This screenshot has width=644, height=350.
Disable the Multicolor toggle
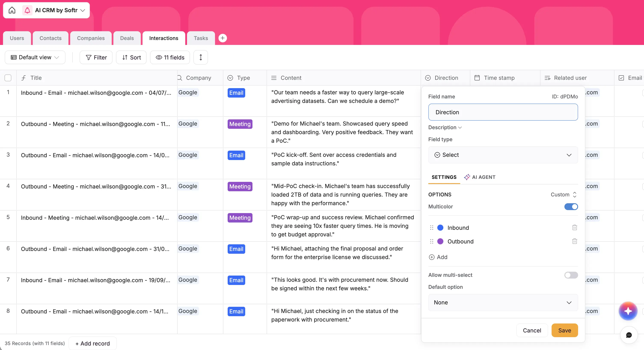(x=571, y=206)
